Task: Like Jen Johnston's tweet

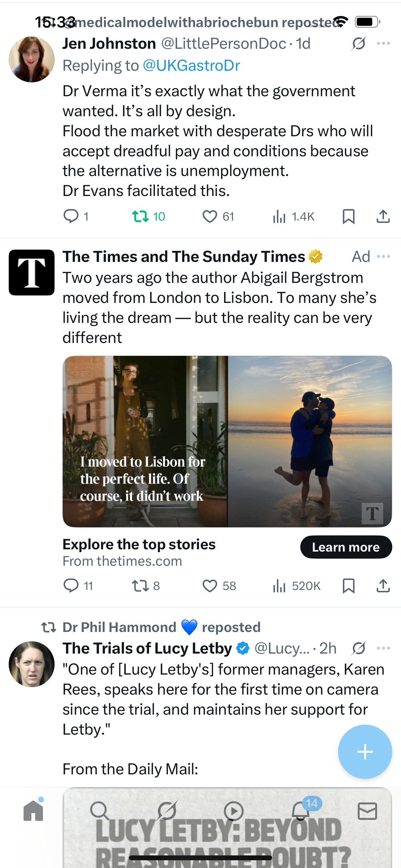Action: 210,216
